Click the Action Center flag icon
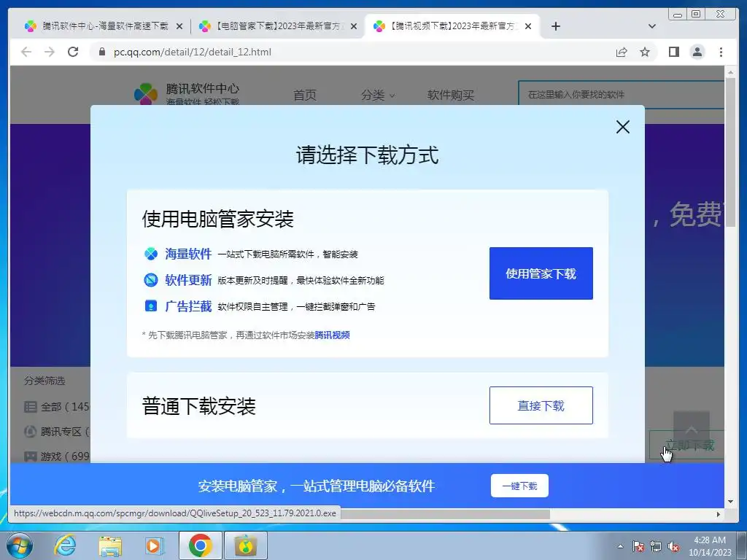 [638, 547]
